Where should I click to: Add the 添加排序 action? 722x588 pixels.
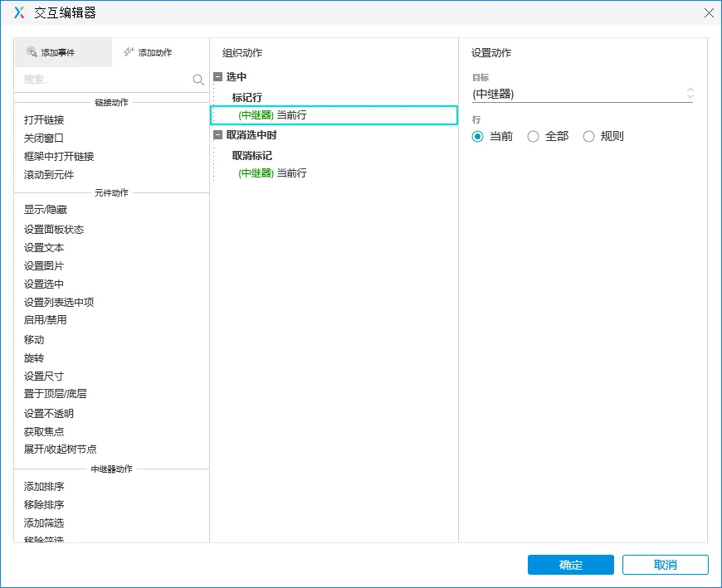(x=44, y=487)
